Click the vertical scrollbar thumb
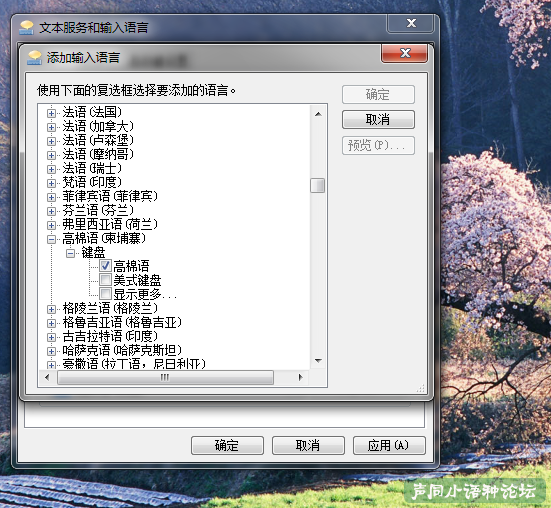 tap(318, 185)
